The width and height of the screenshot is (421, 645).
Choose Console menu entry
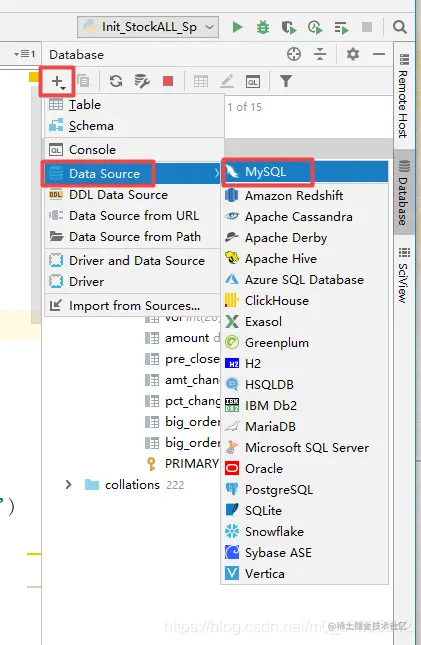click(135, 150)
